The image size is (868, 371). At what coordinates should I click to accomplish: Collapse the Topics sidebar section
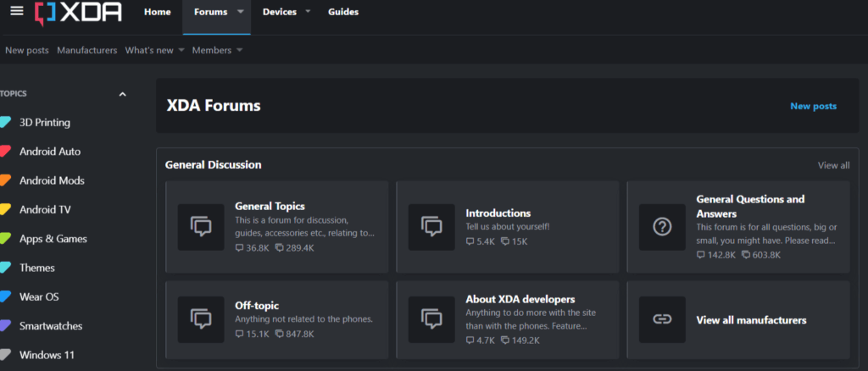pos(123,94)
